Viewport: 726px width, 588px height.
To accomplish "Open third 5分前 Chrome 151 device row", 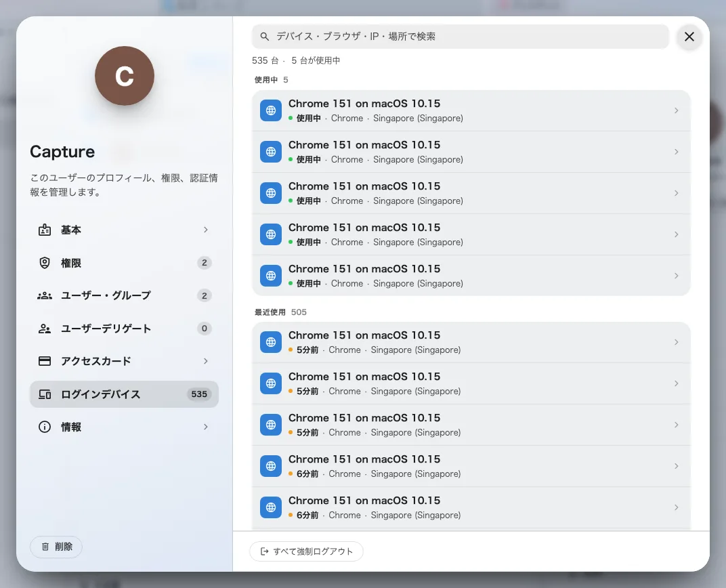I will click(x=471, y=425).
